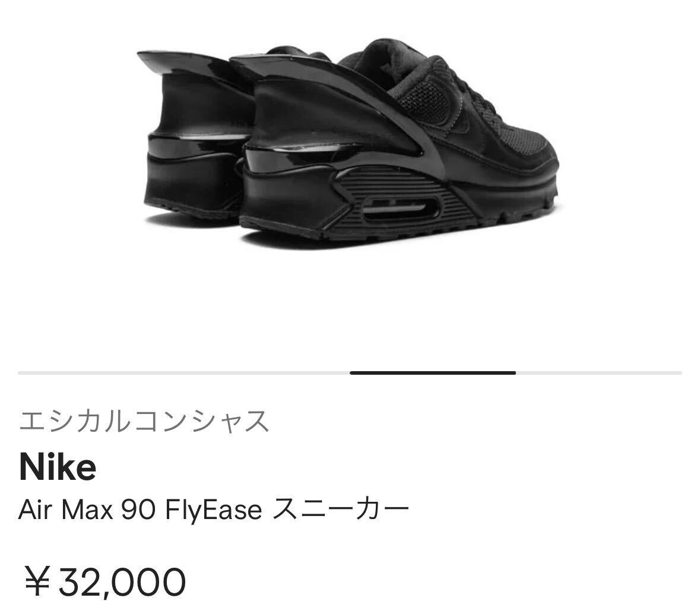Click the Air Max 90 product title
Viewport: 700px width, 601px height.
pos(213,510)
